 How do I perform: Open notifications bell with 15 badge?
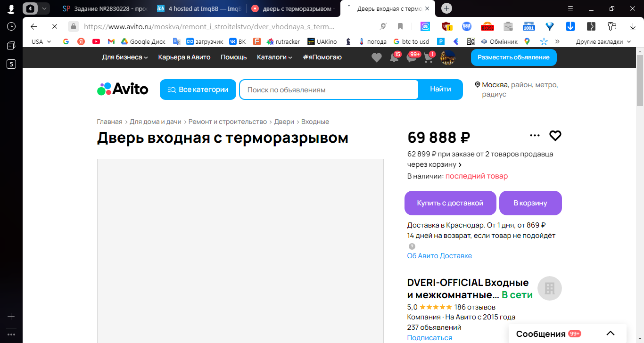395,57
